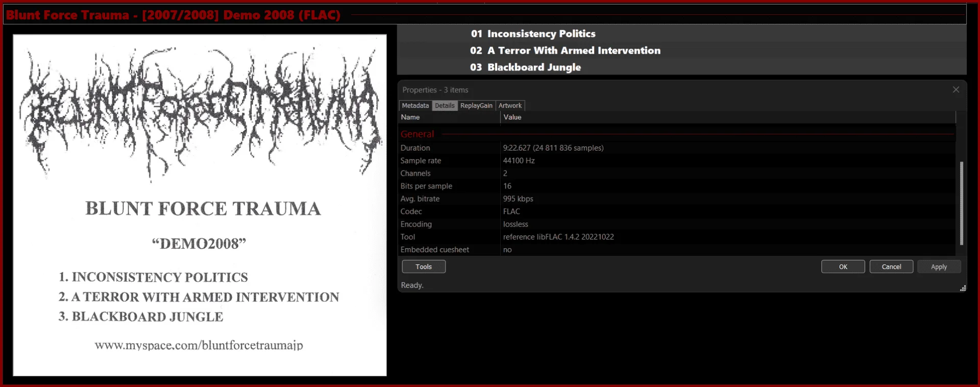Click the Properties - 3 items title

(435, 90)
